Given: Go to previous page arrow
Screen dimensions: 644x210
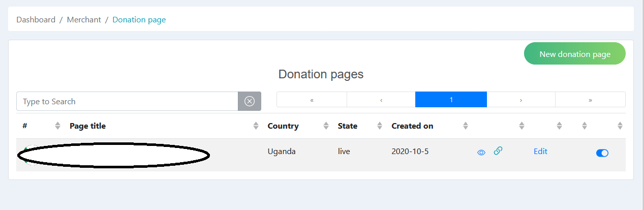Looking at the screenshot, I should (x=381, y=100).
